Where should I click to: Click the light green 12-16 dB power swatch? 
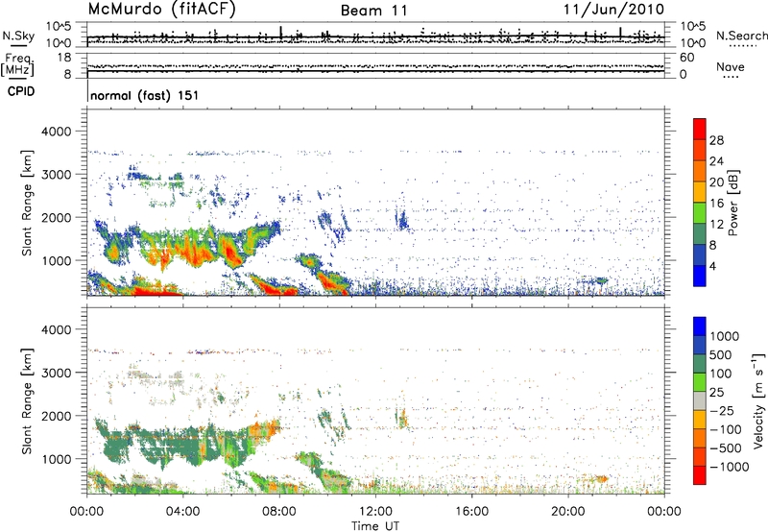point(700,213)
